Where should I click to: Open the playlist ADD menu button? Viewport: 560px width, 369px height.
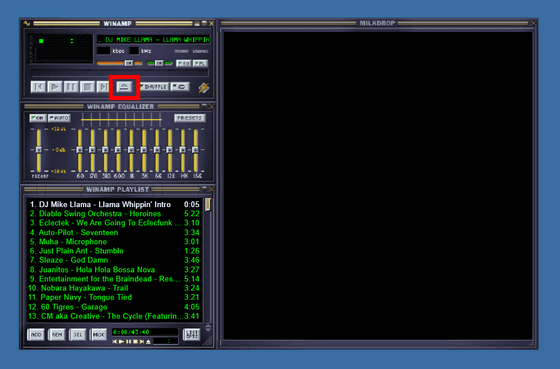pyautogui.click(x=36, y=335)
